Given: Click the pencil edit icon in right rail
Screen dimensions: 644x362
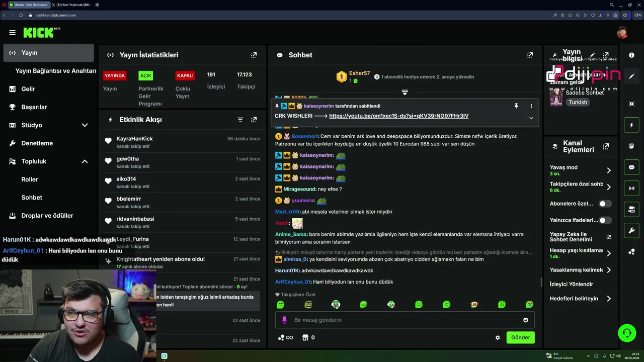Looking at the screenshot, I should (631, 76).
